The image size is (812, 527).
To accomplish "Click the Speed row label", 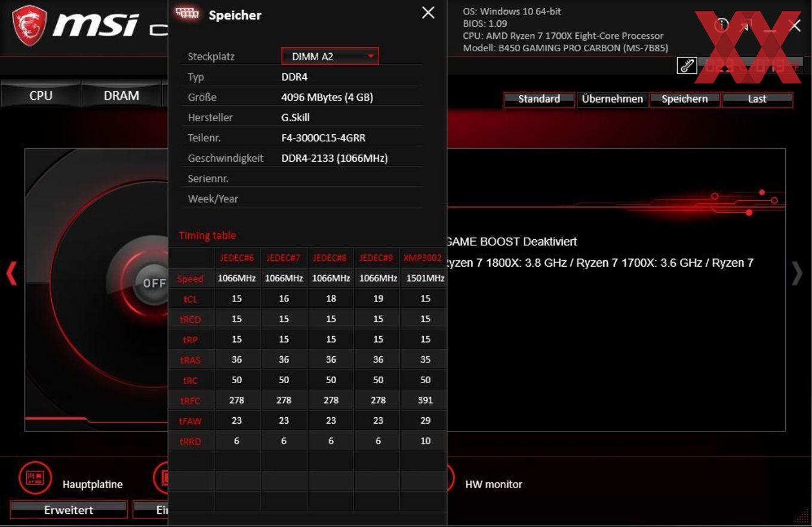I will [190, 279].
